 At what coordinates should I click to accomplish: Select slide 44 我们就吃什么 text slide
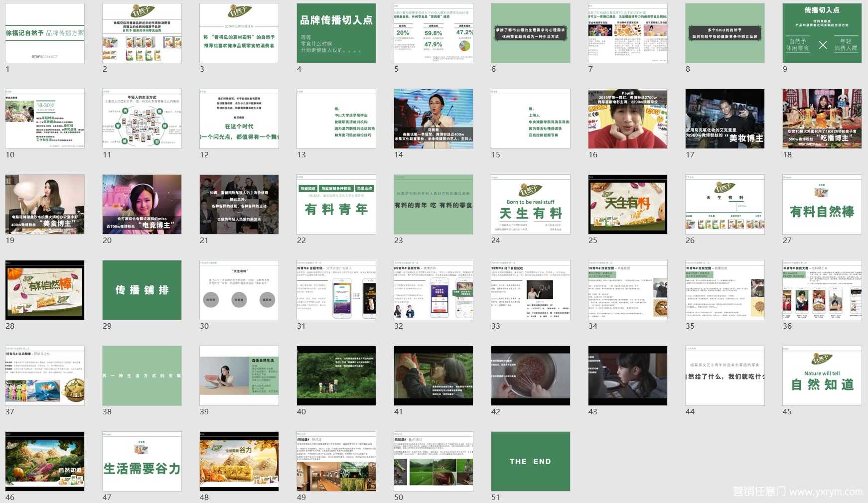tap(725, 376)
